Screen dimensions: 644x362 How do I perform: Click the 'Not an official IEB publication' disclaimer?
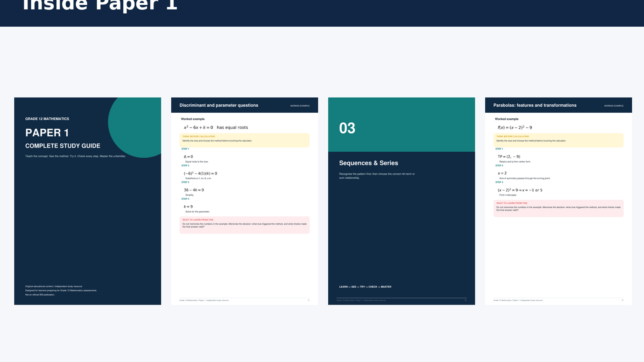(40, 295)
